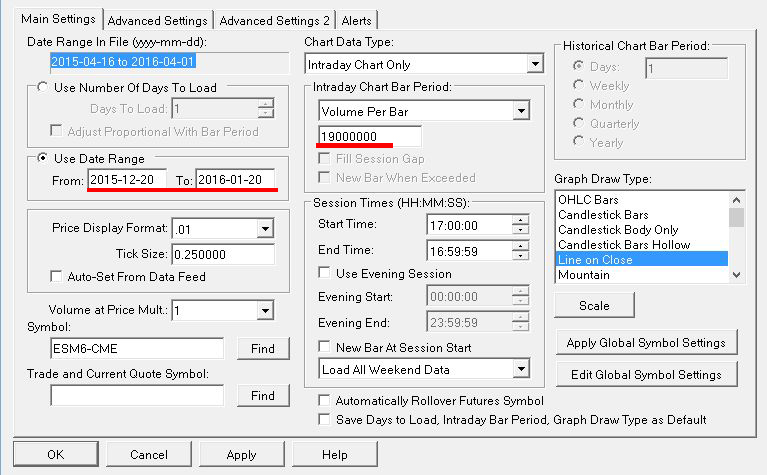Image resolution: width=767 pixels, height=475 pixels.
Task: Click Find next to the Symbol field
Action: 263,348
